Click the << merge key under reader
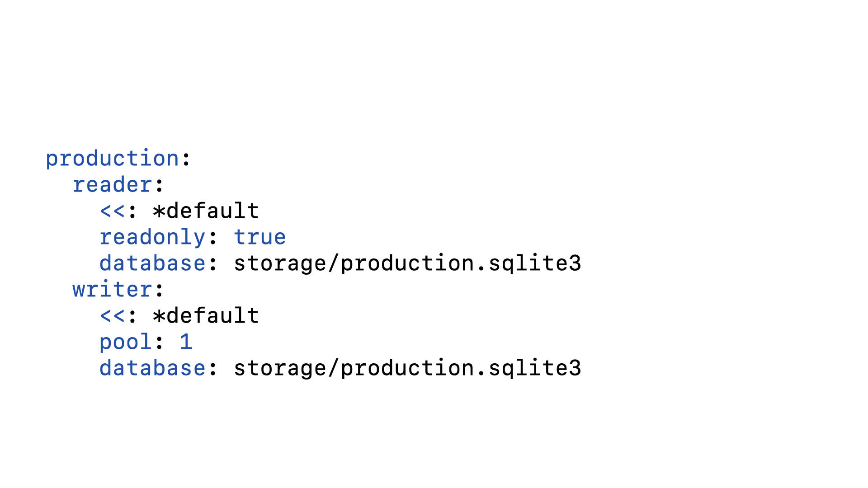 coord(112,211)
